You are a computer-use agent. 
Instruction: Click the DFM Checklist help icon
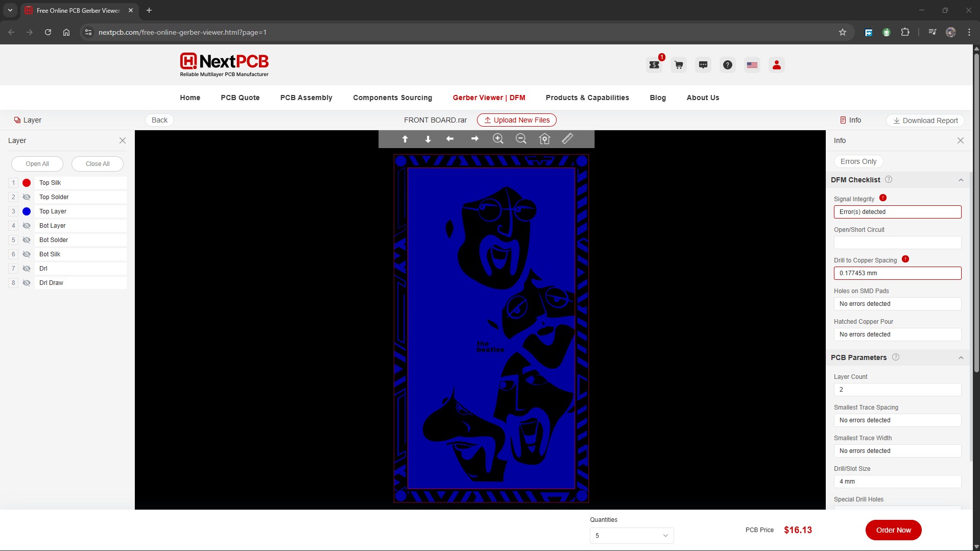click(x=889, y=179)
